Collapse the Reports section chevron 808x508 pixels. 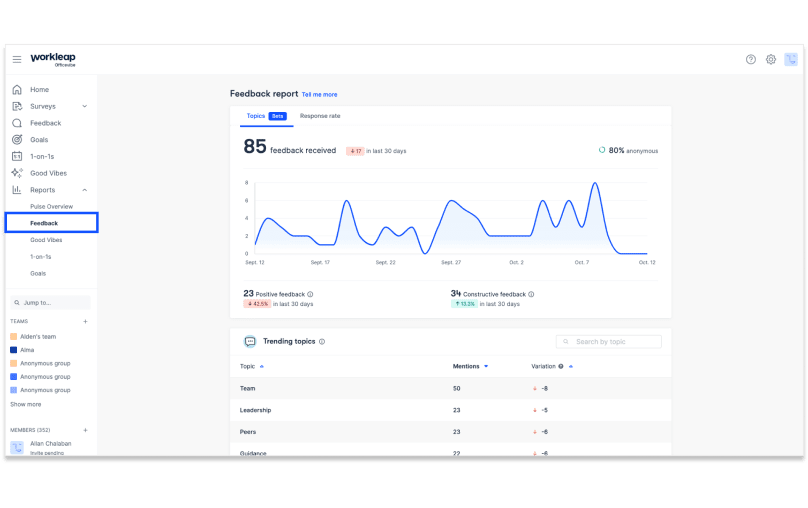pos(85,190)
